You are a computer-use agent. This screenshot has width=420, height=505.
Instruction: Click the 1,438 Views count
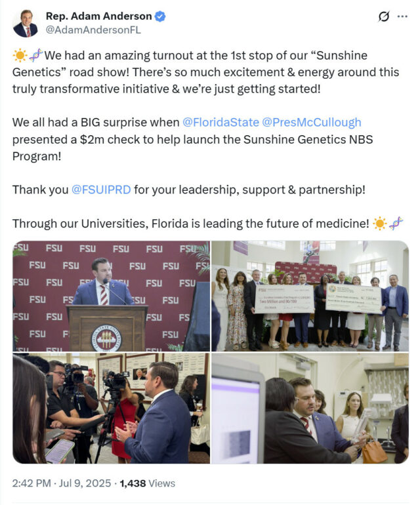tap(147, 483)
